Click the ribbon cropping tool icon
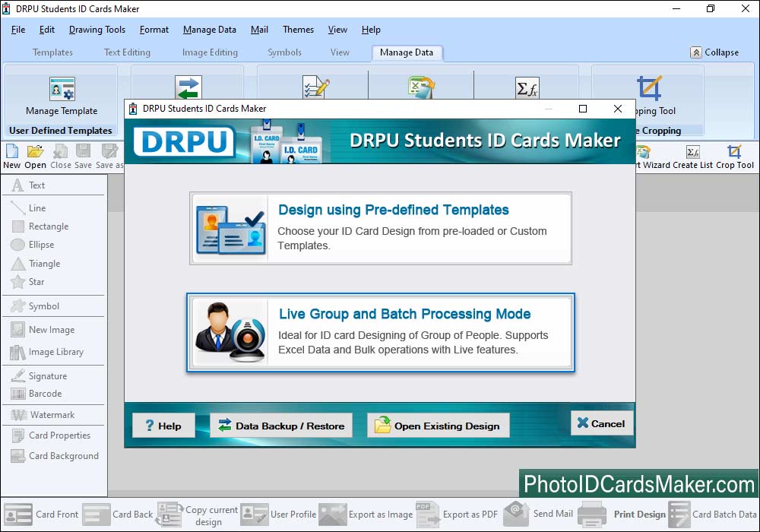This screenshot has height=532, width=760. 650,87
